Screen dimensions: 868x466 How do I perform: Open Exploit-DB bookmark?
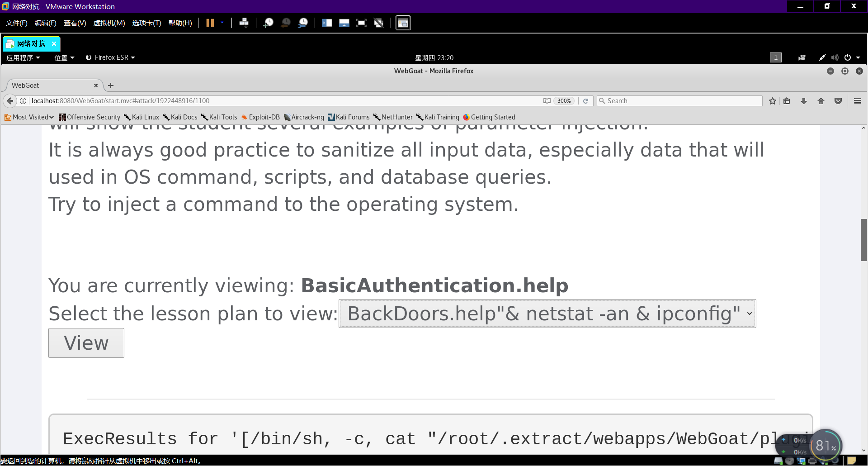click(x=260, y=117)
